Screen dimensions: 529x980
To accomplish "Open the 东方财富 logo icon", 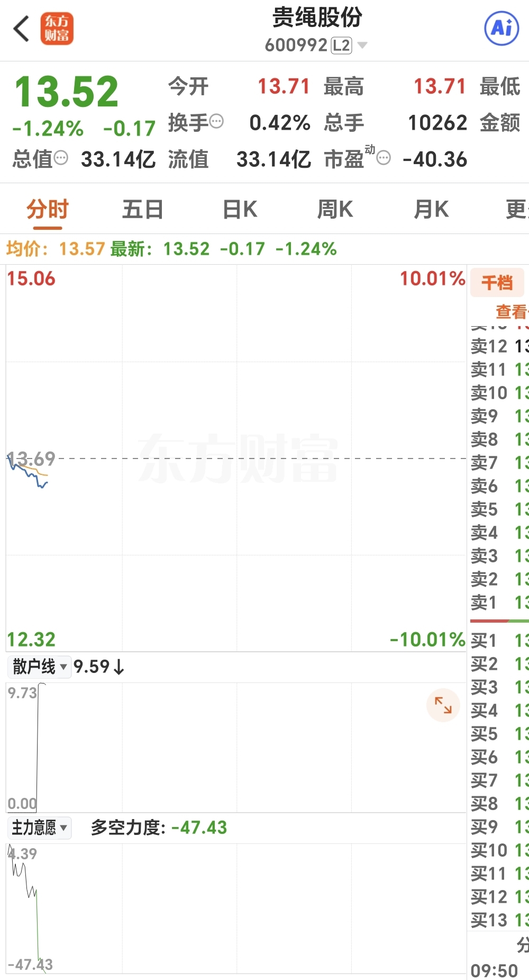I will tap(57, 29).
